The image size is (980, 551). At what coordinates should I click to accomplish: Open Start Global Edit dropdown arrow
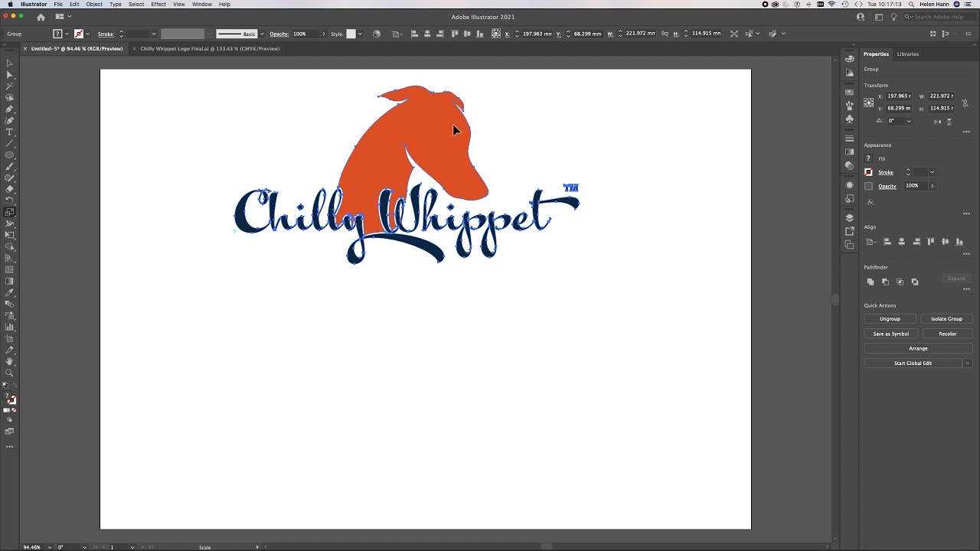click(x=968, y=364)
